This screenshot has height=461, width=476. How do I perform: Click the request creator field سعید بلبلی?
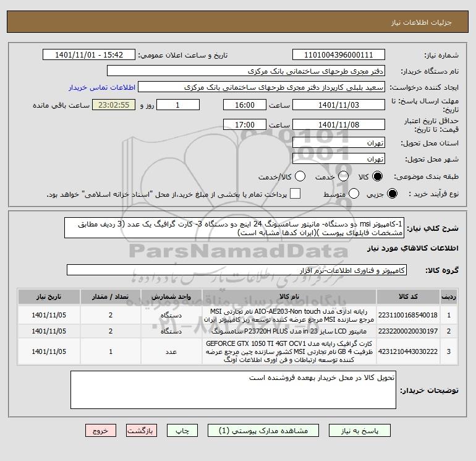pos(261,87)
